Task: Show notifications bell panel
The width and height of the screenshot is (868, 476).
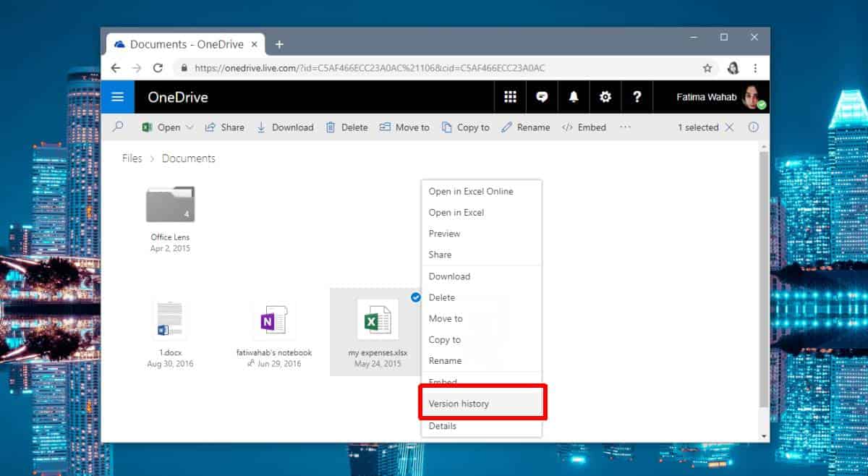Action: point(574,97)
